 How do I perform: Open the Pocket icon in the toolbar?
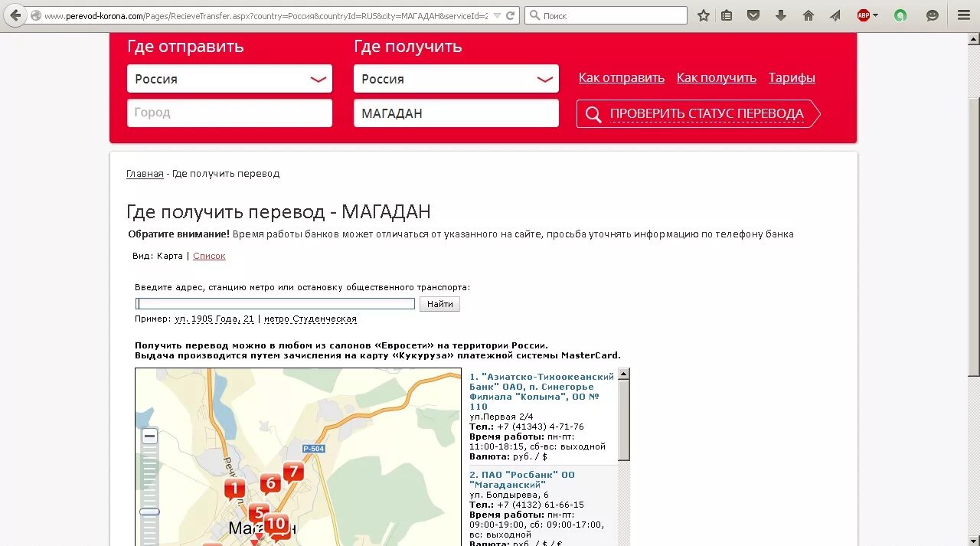(753, 15)
